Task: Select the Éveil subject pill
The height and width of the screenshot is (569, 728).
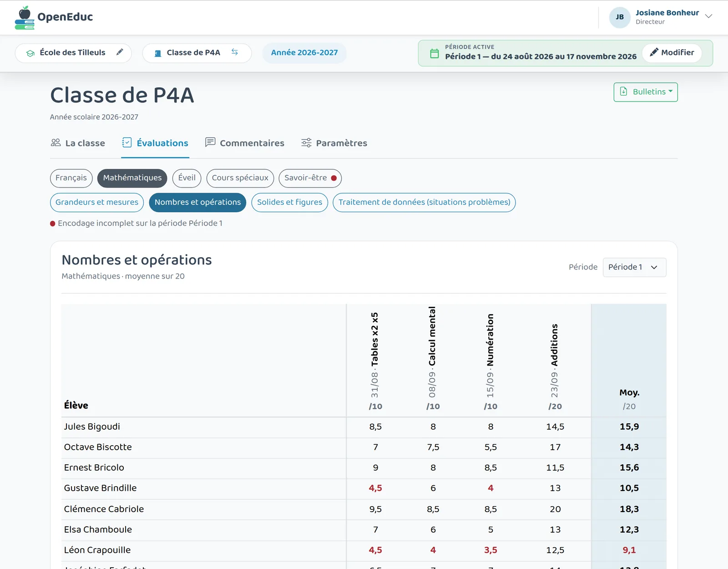Action: pos(187,178)
